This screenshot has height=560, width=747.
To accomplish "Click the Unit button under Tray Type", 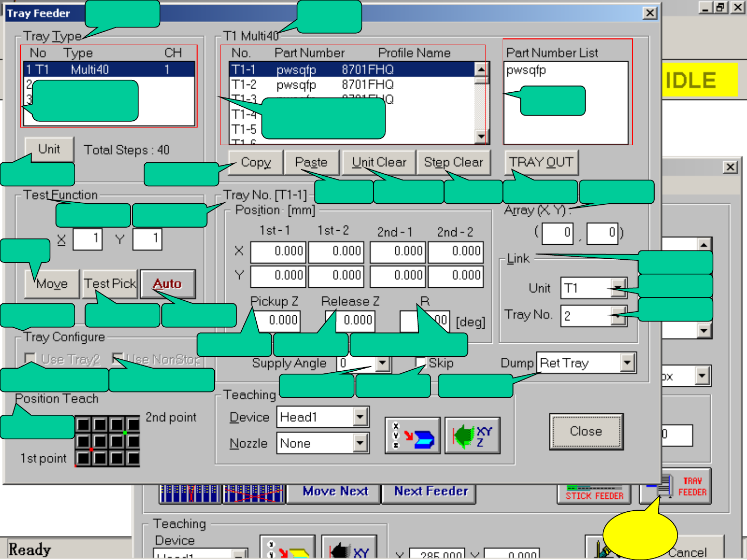I will point(49,149).
